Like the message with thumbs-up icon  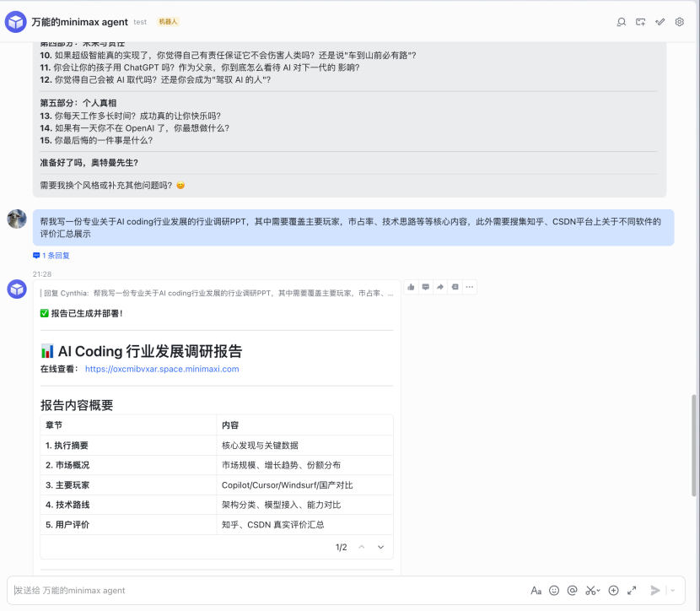pos(412,287)
